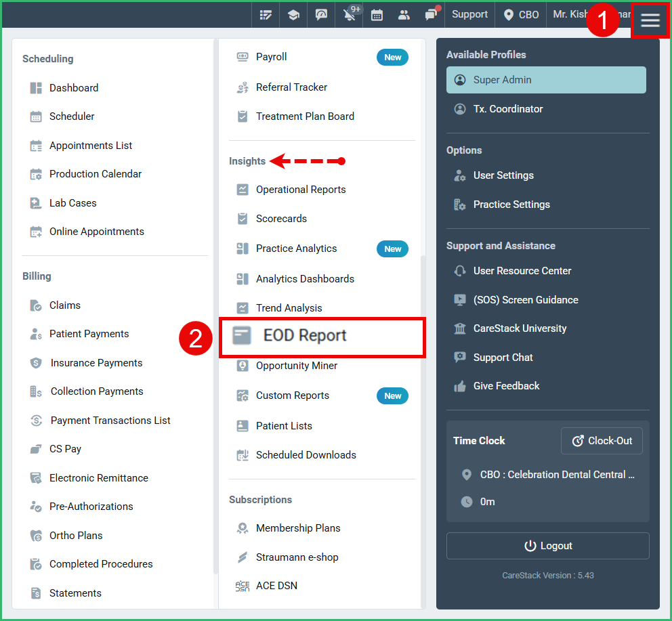672x621 pixels.
Task: Open User Settings
Action: [x=503, y=175]
